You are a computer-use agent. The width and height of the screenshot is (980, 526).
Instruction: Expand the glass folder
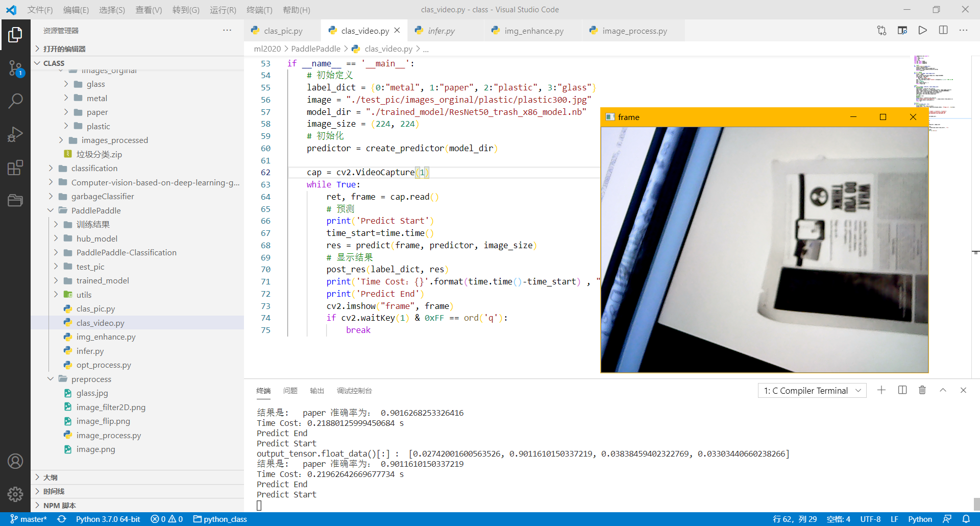point(95,84)
